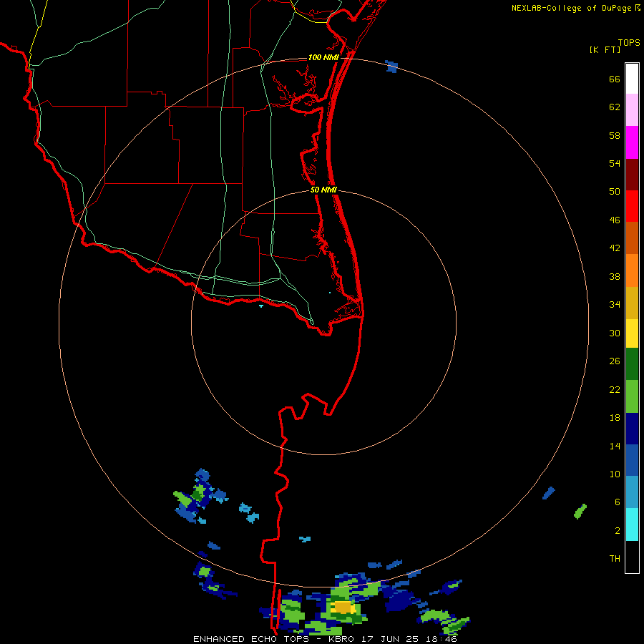The image size is (644, 644).
Task: Click the "100 NMI" range ring label
Action: click(323, 57)
